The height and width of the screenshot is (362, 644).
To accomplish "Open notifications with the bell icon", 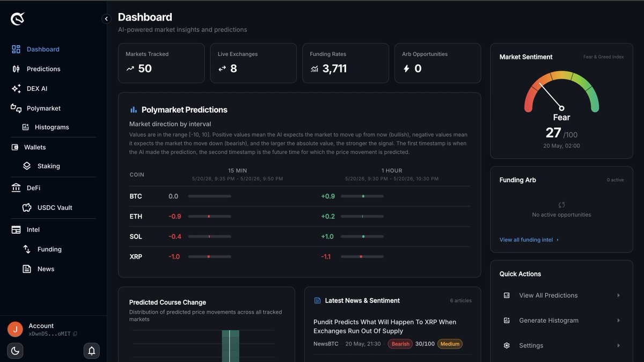I will point(92,351).
